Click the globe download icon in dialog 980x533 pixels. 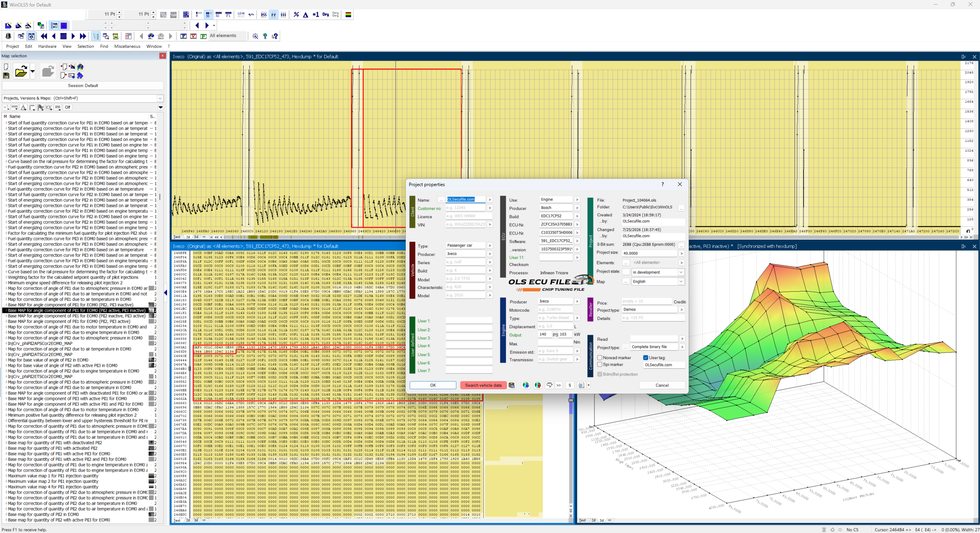(526, 385)
